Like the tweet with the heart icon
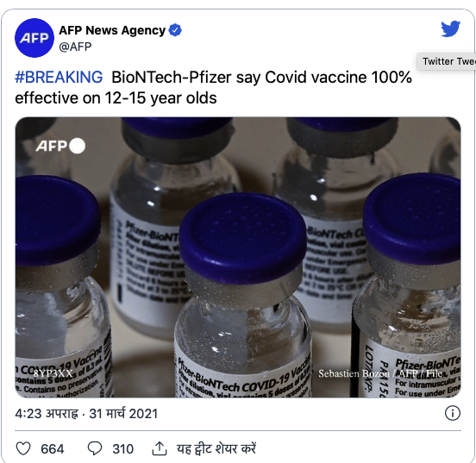Image resolution: width=476 pixels, height=463 pixels. [x=23, y=448]
